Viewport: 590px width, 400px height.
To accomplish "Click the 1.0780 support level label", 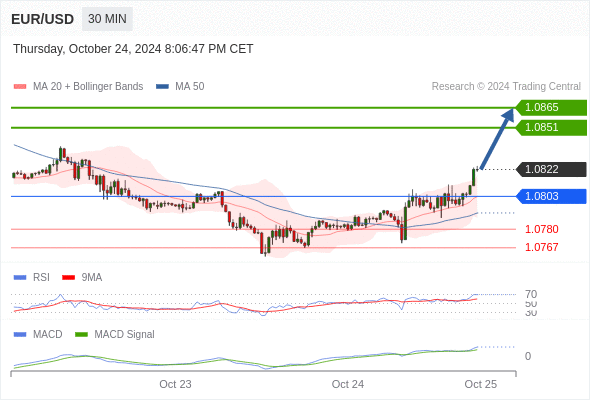I will point(541,229).
